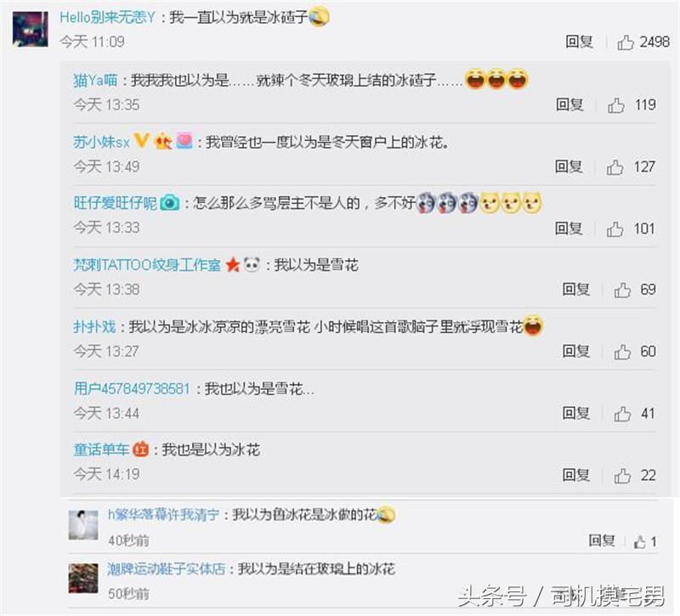Click thumbs-up icon on 猫Ya喵's comment
The image size is (680, 616).
coord(615,105)
